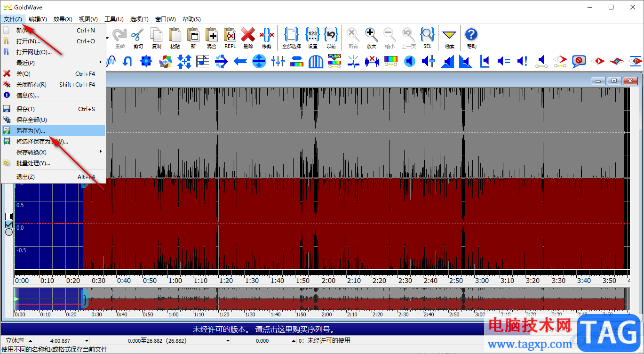Open the 帮助(S) menu
The width and height of the screenshot is (644, 354).
point(191,19)
